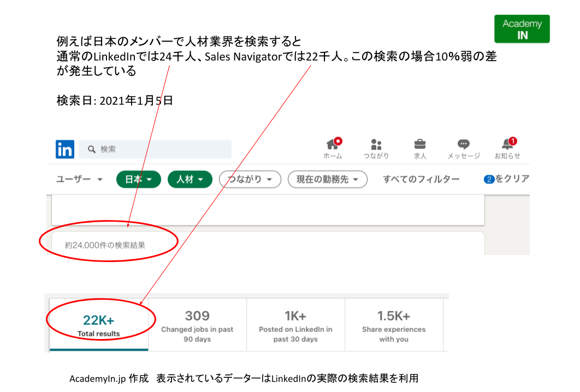This screenshot has width=580, height=392.
Task: Select the Changed jobs in past 90 days tab
Action: point(197,322)
